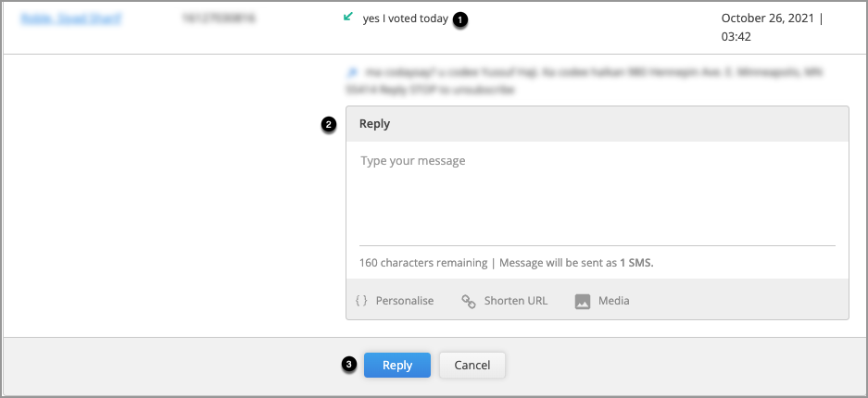Screen dimensions: 868x398
Task: Click the black number 2 annotation marker
Action: (x=328, y=125)
